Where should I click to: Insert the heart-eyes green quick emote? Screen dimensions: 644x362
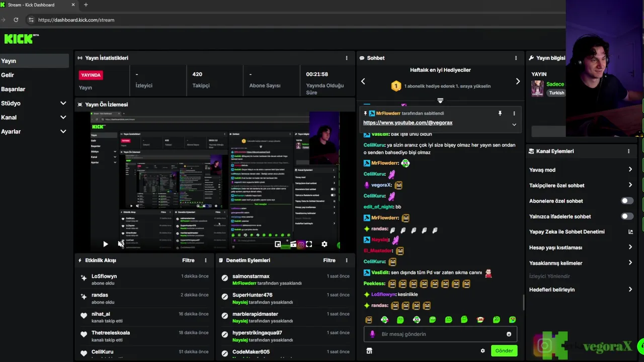512,320
